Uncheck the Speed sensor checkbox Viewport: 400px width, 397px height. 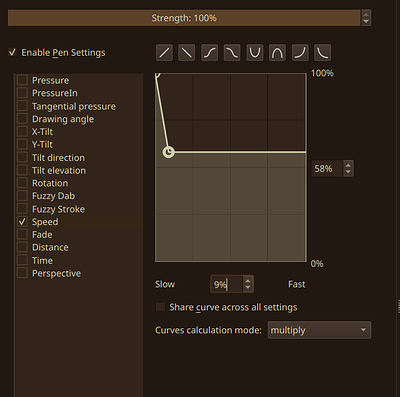point(22,222)
